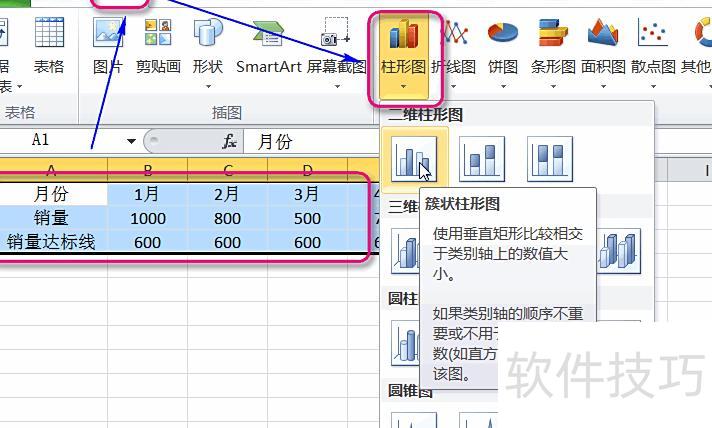Viewport: 712px width, 428px height.
Task: Select the 600 cell under 1月
Action: click(x=148, y=242)
